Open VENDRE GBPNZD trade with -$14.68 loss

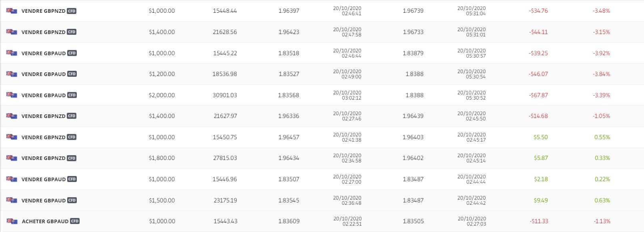tap(43, 116)
